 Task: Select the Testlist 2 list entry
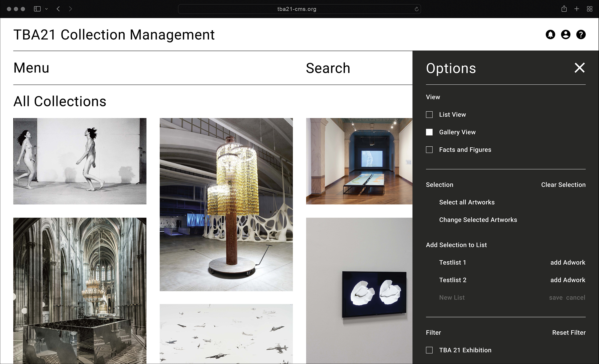453,280
